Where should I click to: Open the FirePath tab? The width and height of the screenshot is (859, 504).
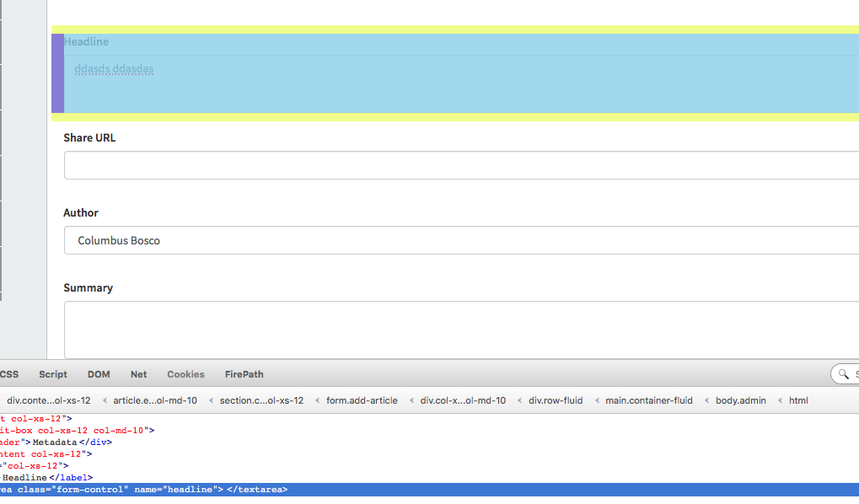244,374
